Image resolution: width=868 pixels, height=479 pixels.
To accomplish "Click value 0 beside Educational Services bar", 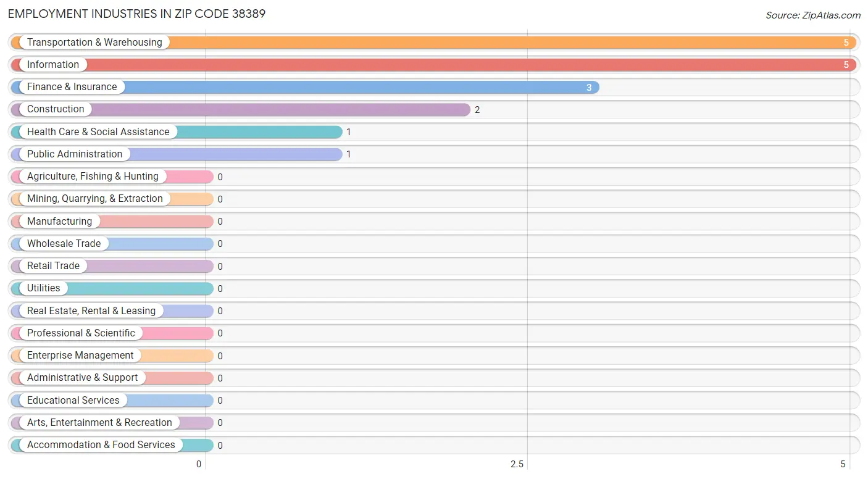I will coord(220,401).
